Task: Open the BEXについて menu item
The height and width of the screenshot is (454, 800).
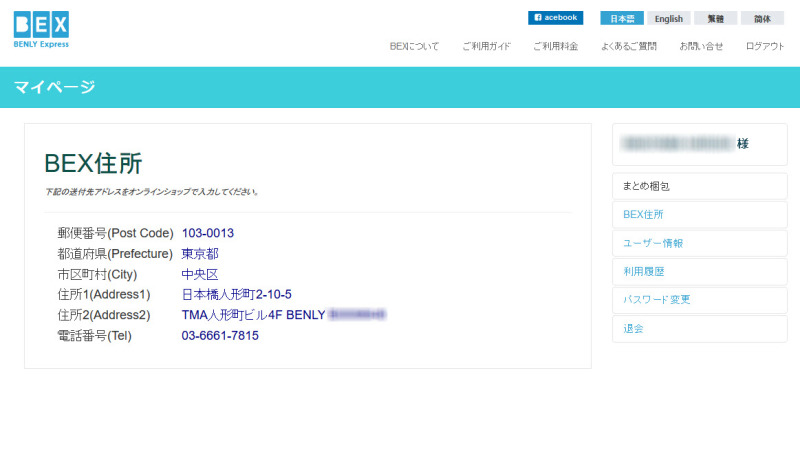Action: coord(414,46)
